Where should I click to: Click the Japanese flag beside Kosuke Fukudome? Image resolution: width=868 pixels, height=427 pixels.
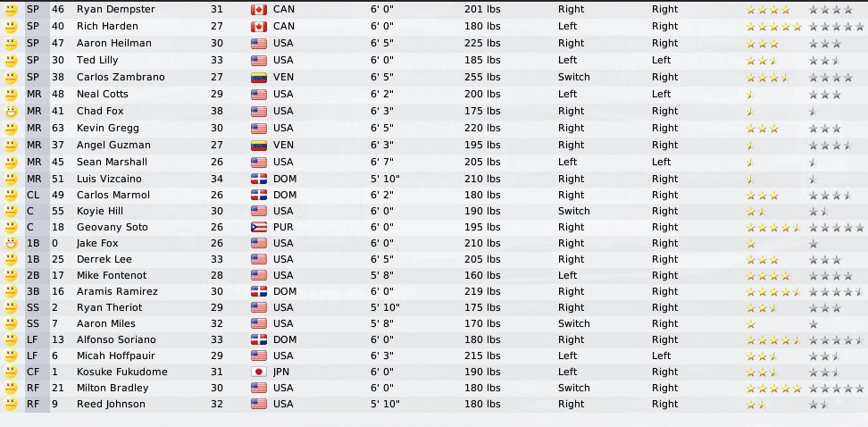259,372
